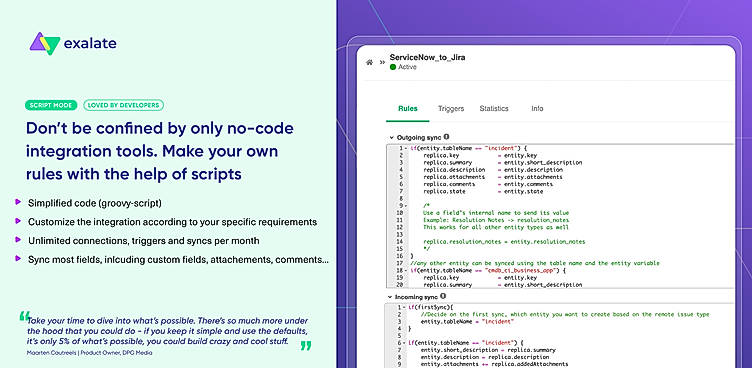The height and width of the screenshot is (368, 752).
Task: Click the breadcrumb double-chevron icon
Action: point(382,62)
